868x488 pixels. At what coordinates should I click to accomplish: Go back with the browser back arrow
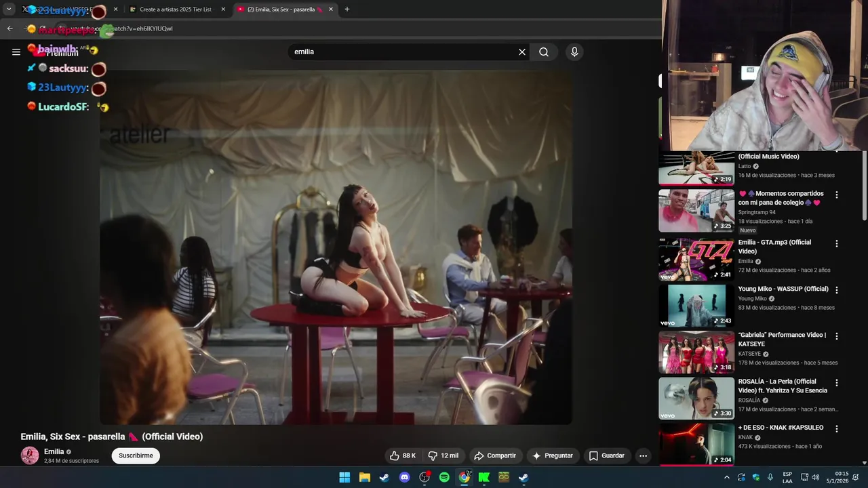pos(9,28)
